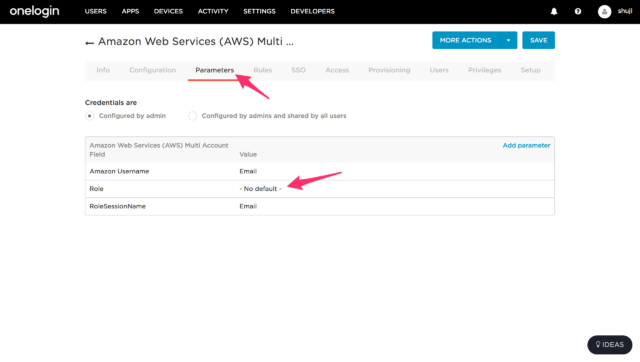Click the Add parameter link
Viewport: 640px width, 362px height.
click(526, 145)
